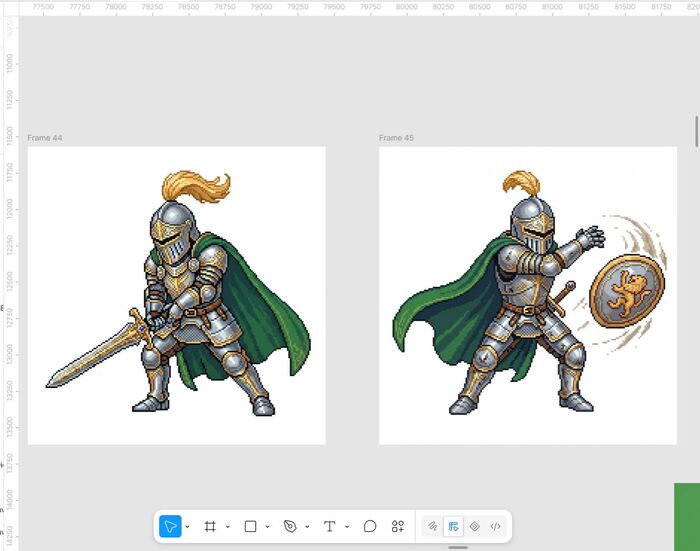Expand the Pen tool options chevron
Screen dimensions: 700x551
pos(307,527)
